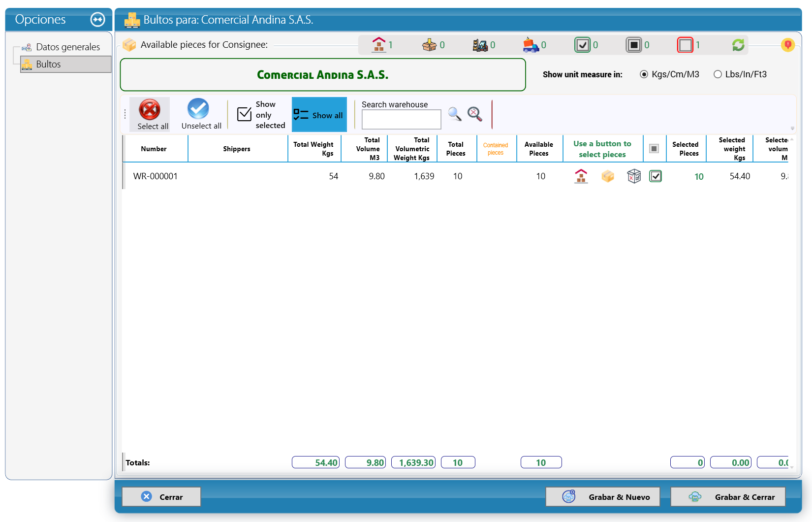
Task: Click house icon in WR-000001 row
Action: [581, 176]
